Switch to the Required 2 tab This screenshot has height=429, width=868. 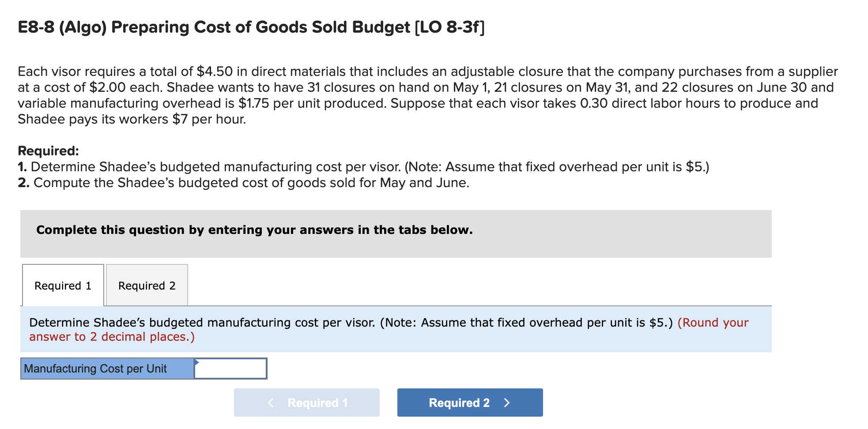point(146,286)
